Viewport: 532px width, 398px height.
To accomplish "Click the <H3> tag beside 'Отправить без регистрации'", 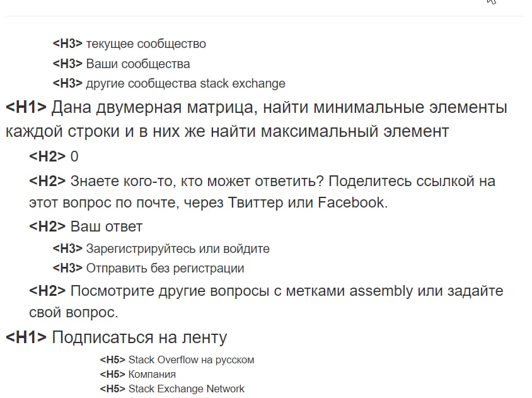I will (67, 268).
